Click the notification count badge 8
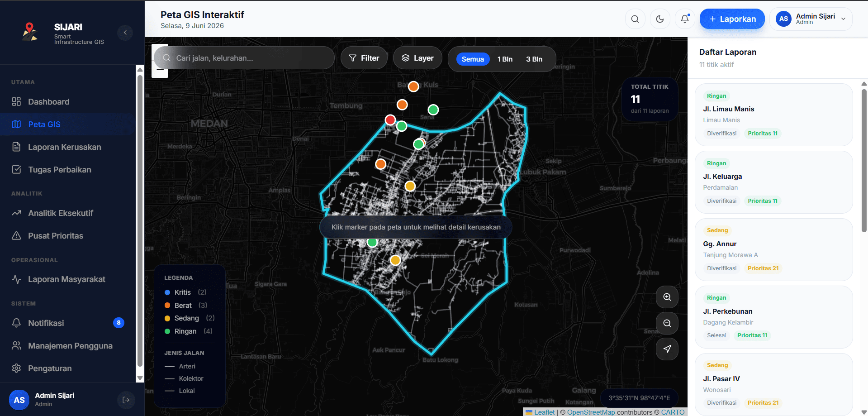Viewport: 868px width, 416px height. coord(119,323)
